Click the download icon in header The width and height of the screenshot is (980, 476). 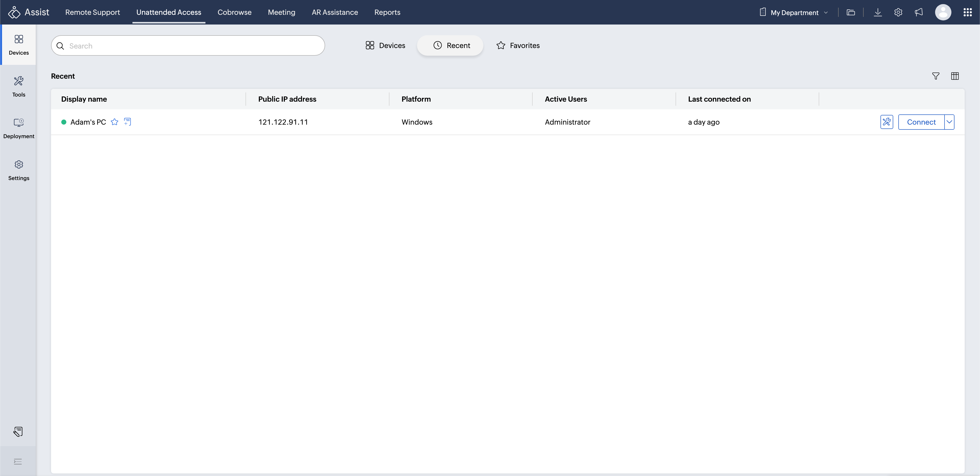878,12
